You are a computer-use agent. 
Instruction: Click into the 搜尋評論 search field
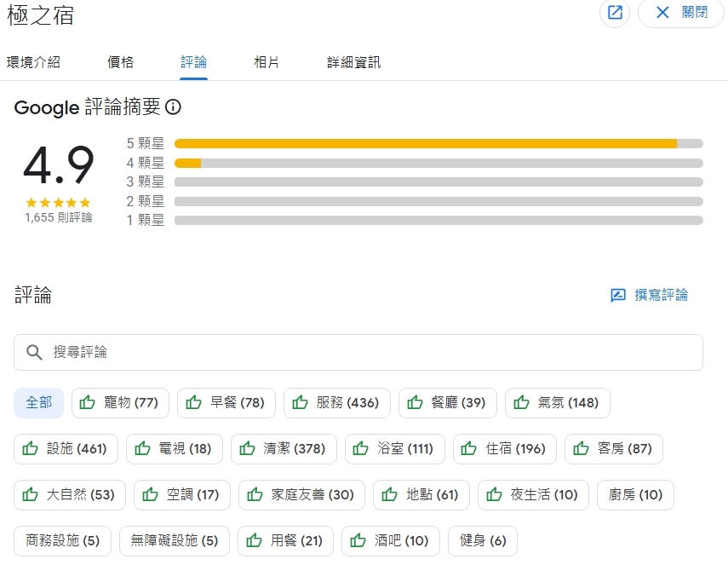coord(366,352)
